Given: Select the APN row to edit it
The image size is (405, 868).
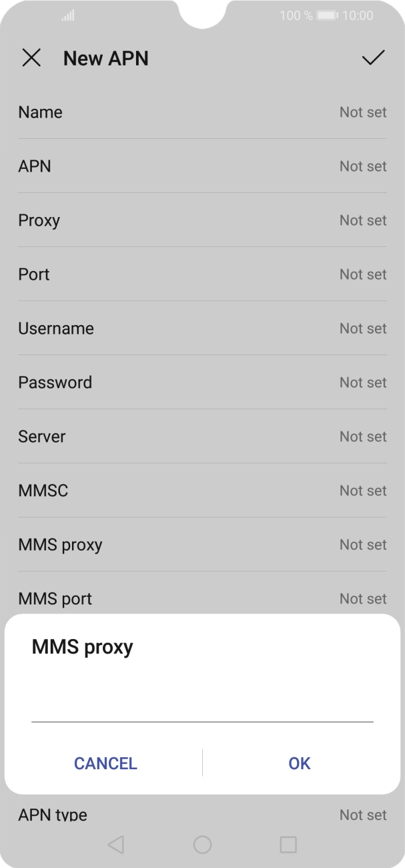Looking at the screenshot, I should (202, 166).
